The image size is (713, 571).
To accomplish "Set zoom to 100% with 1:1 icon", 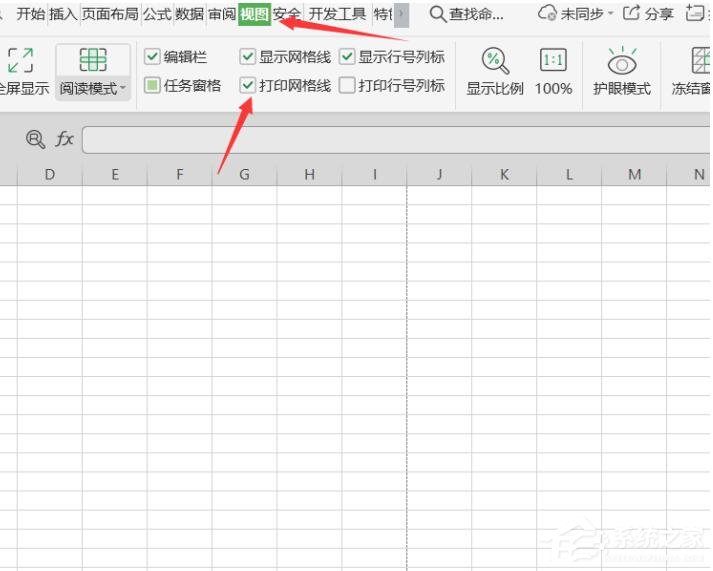I will tap(553, 61).
